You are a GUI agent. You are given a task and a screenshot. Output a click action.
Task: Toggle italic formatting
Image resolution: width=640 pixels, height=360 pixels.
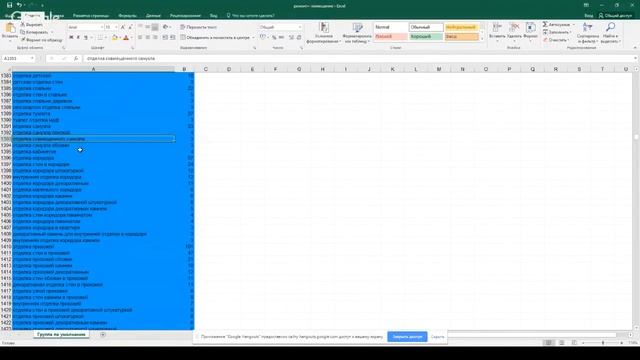tap(78, 38)
